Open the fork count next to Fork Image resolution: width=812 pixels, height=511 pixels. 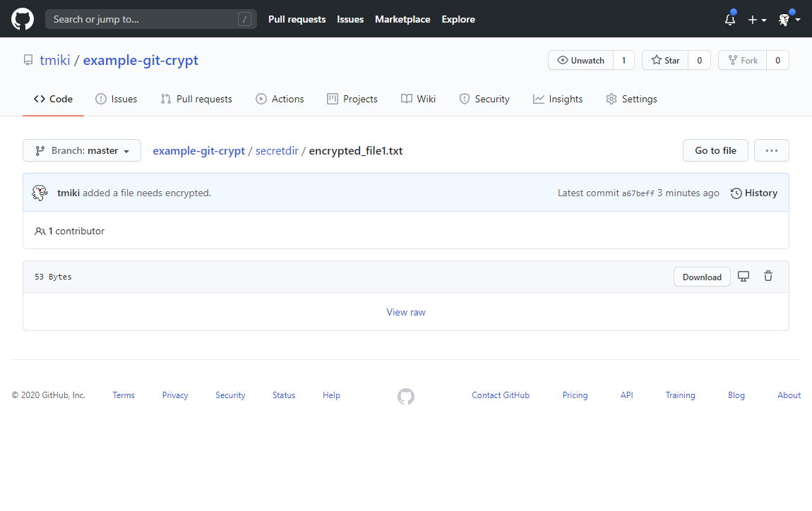coord(777,60)
